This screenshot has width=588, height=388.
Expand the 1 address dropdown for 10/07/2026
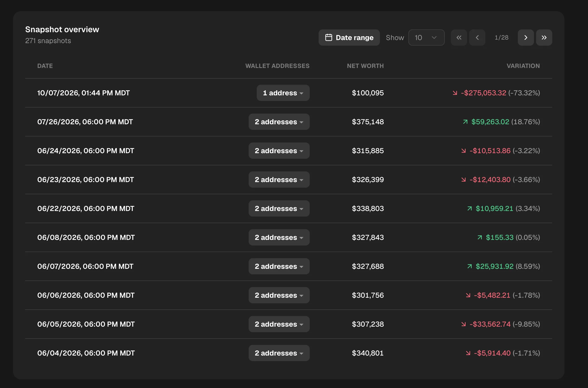click(x=283, y=93)
